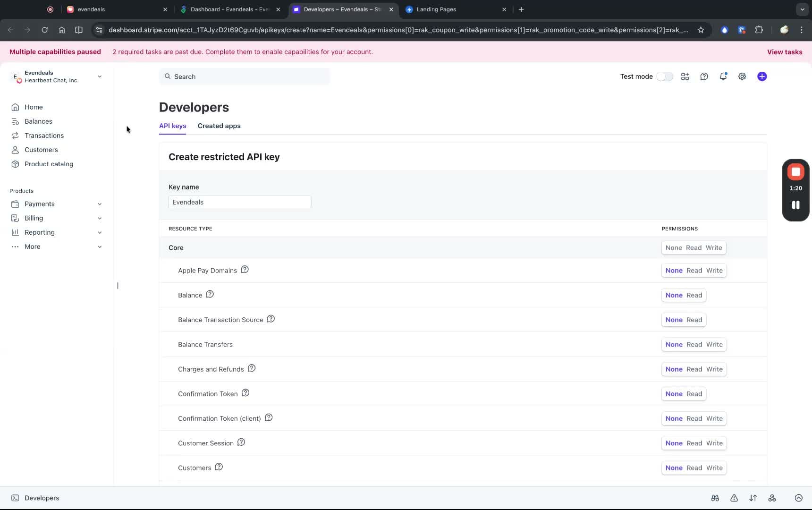Click the purple create plus button
The width and height of the screenshot is (812, 510).
[762, 76]
